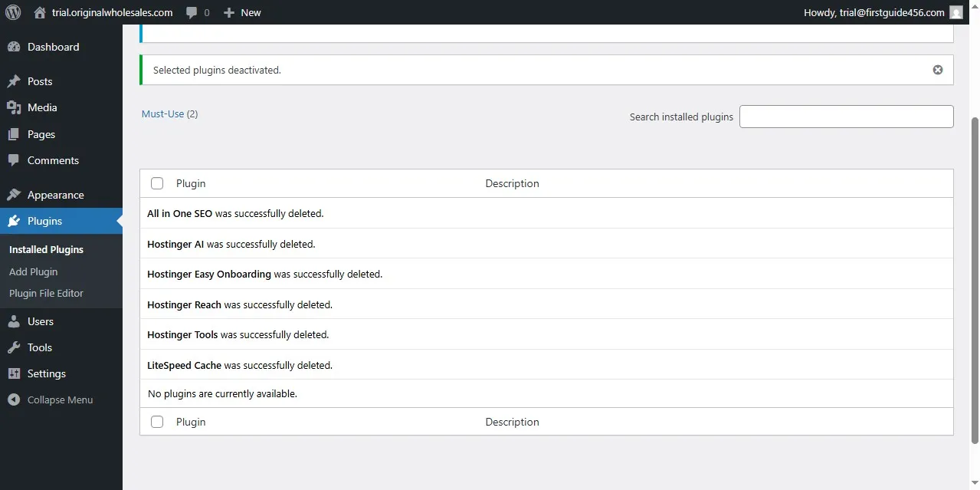980x490 pixels.
Task: Select the Tools wrench icon
Action: point(15,347)
